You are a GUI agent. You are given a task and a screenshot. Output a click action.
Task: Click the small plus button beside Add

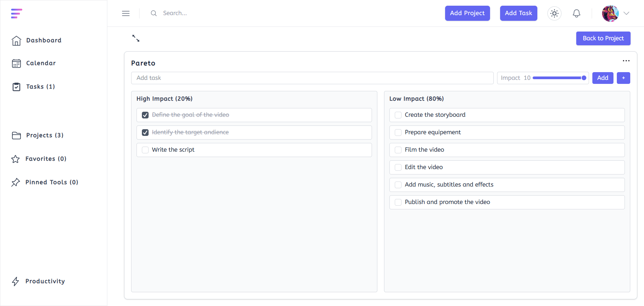623,78
